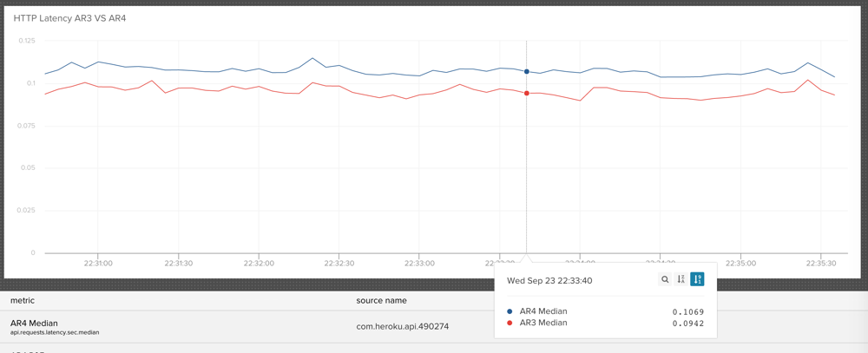Sort table by source name column header
This screenshot has height=353, width=868.
381,301
